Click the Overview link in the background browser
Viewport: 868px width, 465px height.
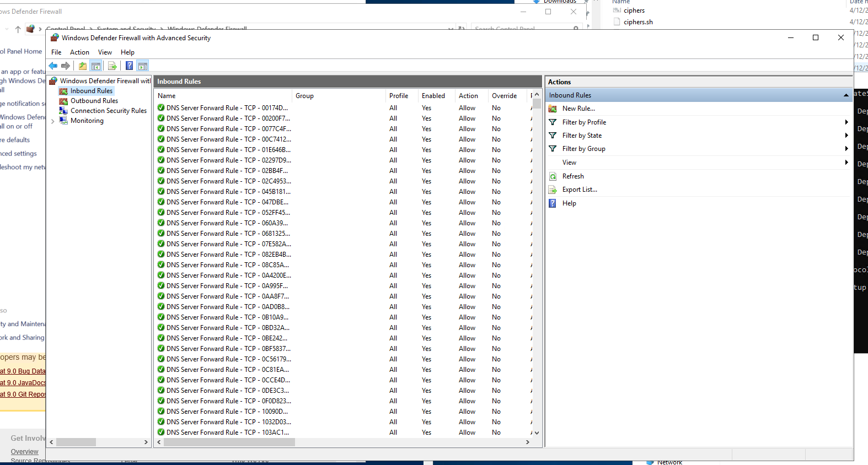[x=24, y=452]
